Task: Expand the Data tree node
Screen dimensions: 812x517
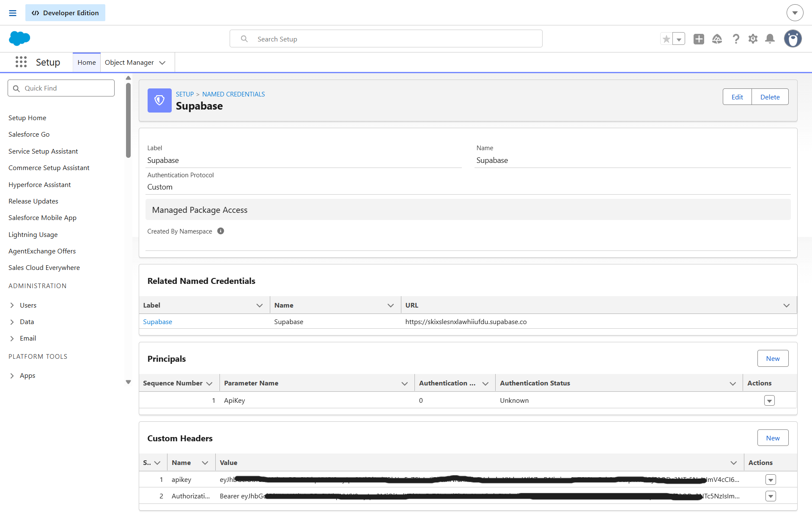Action: pos(12,322)
